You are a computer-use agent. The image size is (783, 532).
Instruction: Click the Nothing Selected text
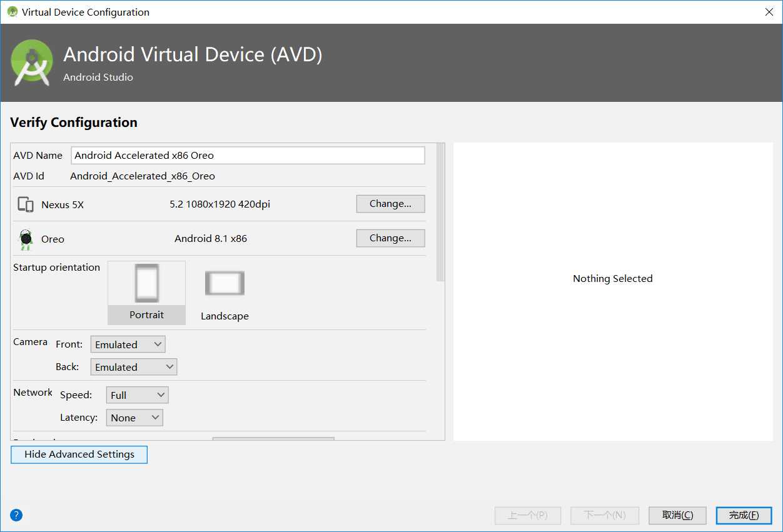[x=613, y=279]
